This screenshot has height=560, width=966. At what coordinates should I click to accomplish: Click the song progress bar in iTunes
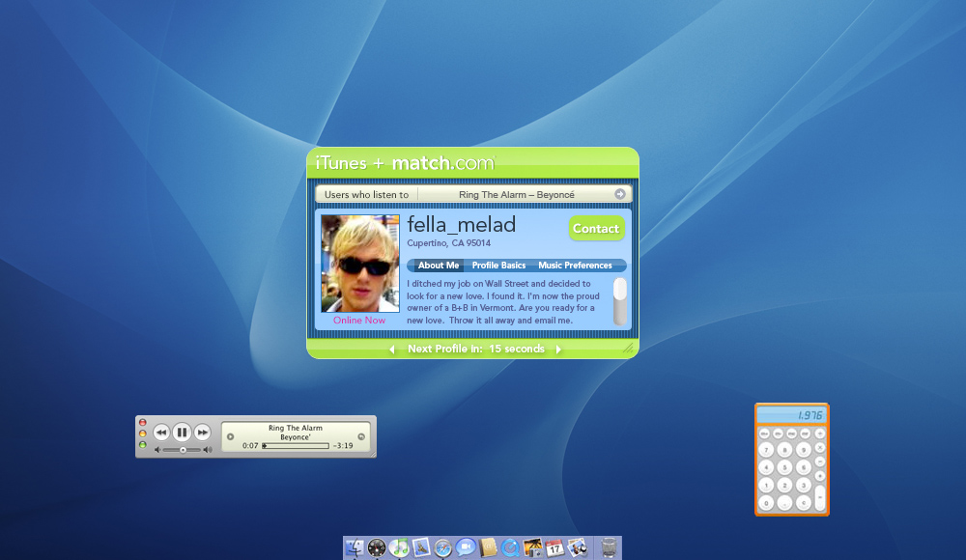[296, 445]
